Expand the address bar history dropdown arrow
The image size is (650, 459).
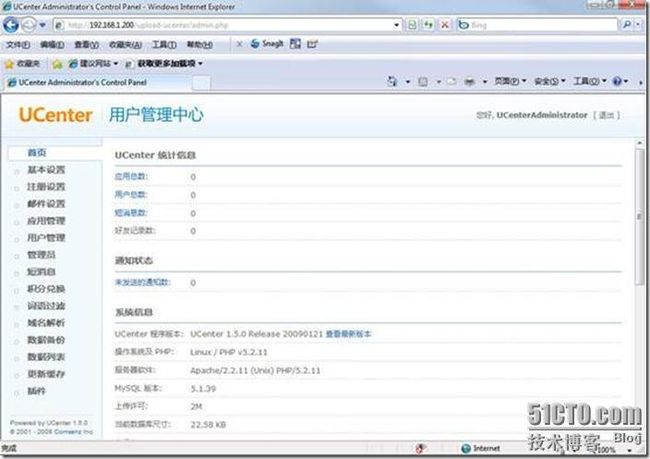click(x=396, y=25)
